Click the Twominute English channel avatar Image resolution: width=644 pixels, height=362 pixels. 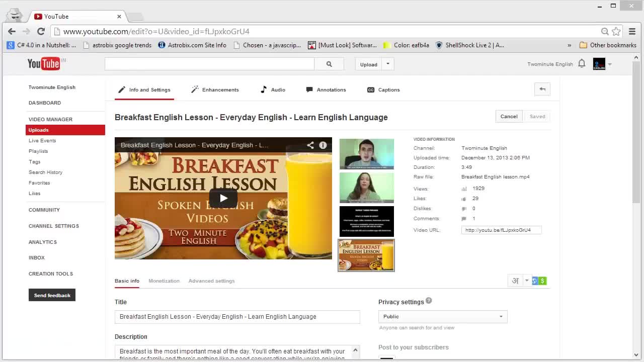pyautogui.click(x=599, y=64)
